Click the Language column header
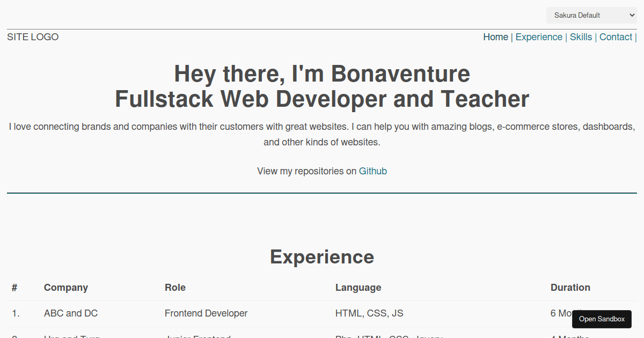 pyautogui.click(x=358, y=288)
